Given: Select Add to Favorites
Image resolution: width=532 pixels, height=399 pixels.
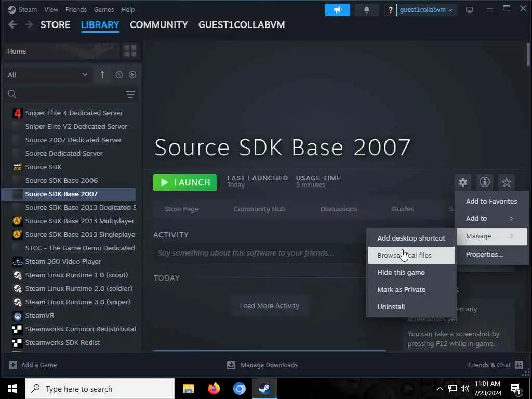Looking at the screenshot, I should (x=490, y=201).
